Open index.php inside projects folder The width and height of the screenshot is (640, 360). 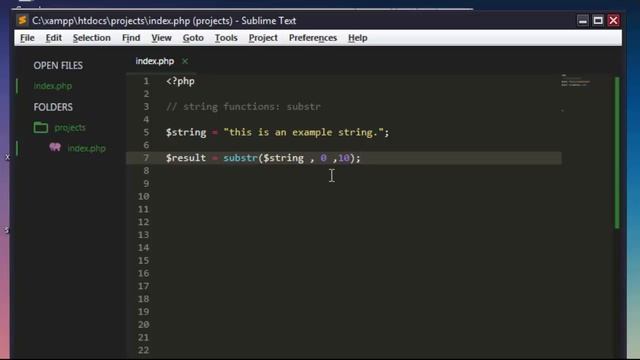coord(86,148)
